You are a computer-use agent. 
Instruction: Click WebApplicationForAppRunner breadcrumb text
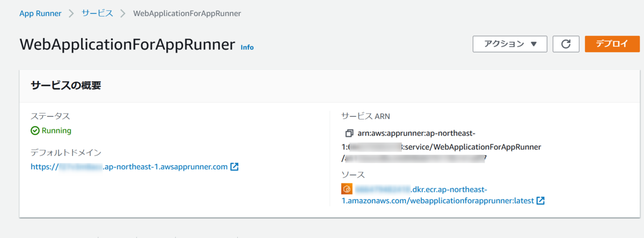187,13
